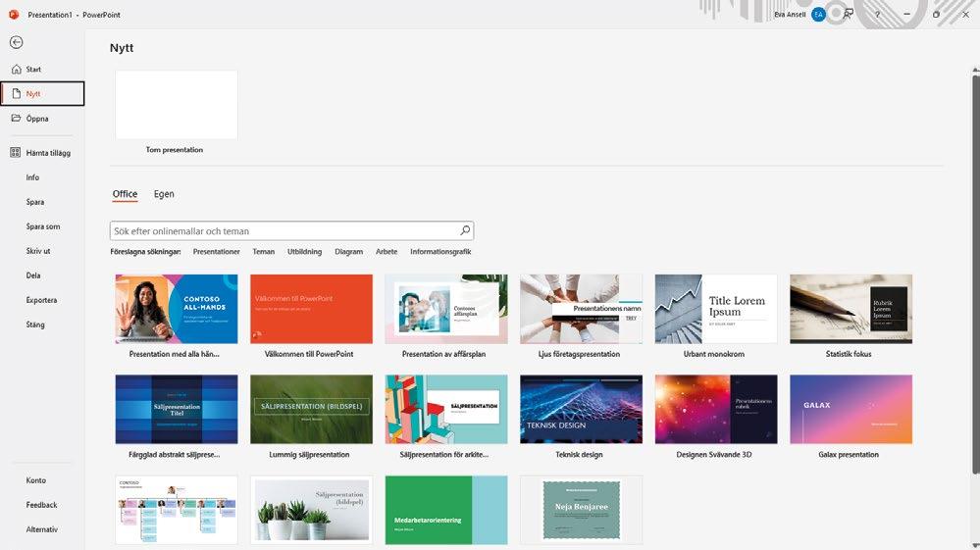Search suggested term Arbete
The width and height of the screenshot is (980, 550).
[387, 252]
